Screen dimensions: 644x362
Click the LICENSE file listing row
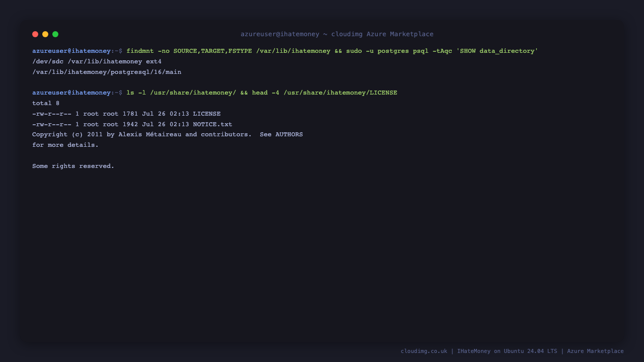126,114
